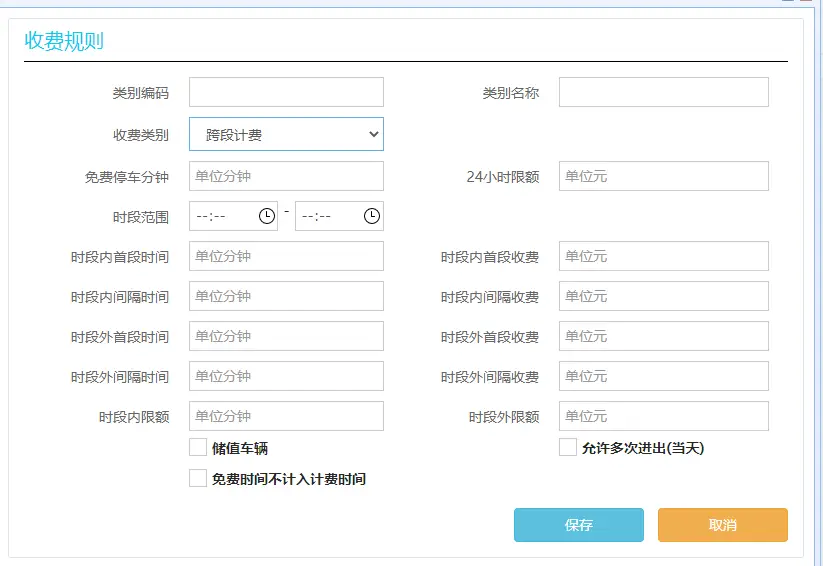The height and width of the screenshot is (566, 823).
Task: Click the 时段内首段收费 field
Action: click(663, 256)
